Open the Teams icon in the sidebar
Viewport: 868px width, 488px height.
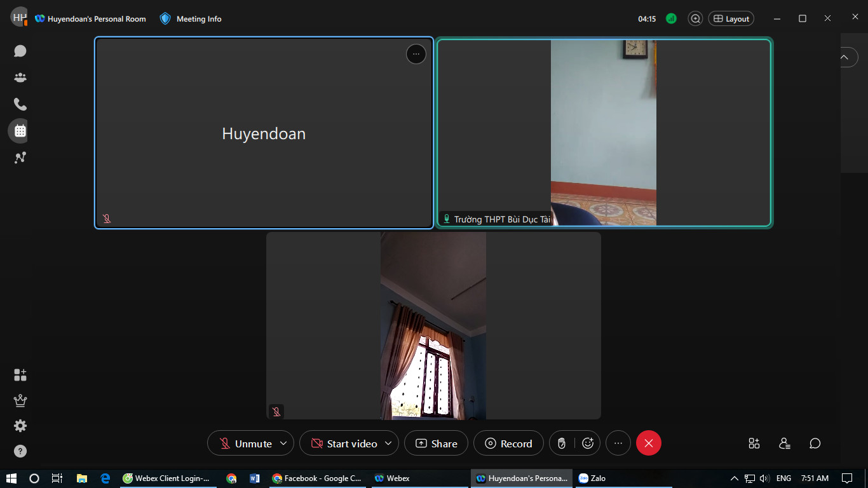[20, 78]
